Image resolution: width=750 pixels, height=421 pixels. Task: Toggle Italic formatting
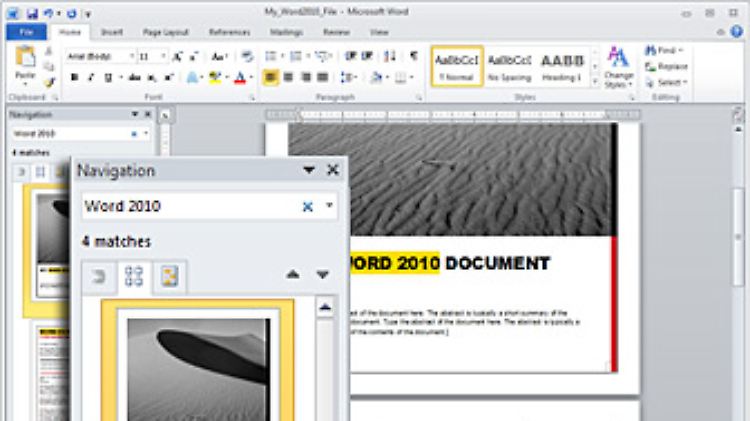[91, 77]
